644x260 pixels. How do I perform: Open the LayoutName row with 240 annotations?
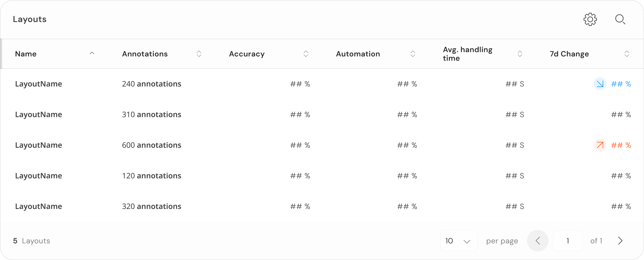39,84
